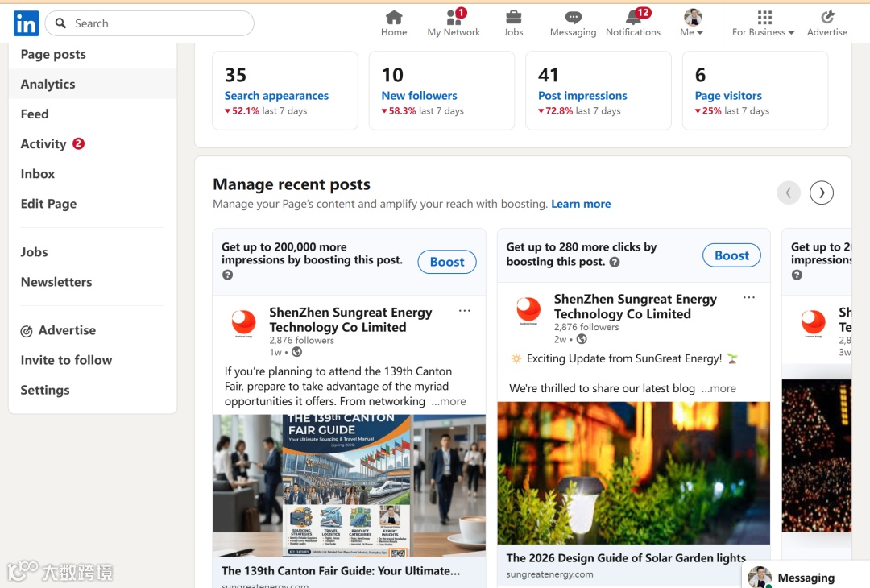Click company logo on the 2w post
This screenshot has height=588, width=870.
click(528, 310)
